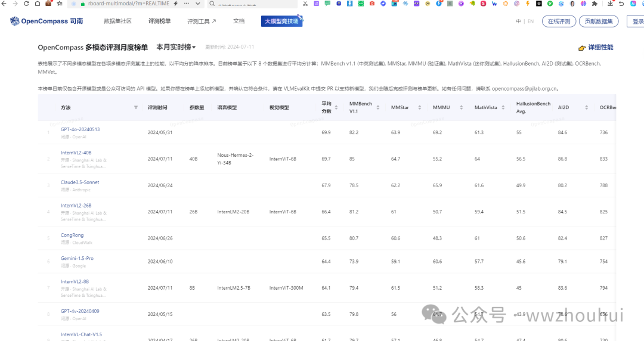Viewport: 644px width, 341px height.
Task: Select the InternViT-300M vision model cell
Action: 286,288
